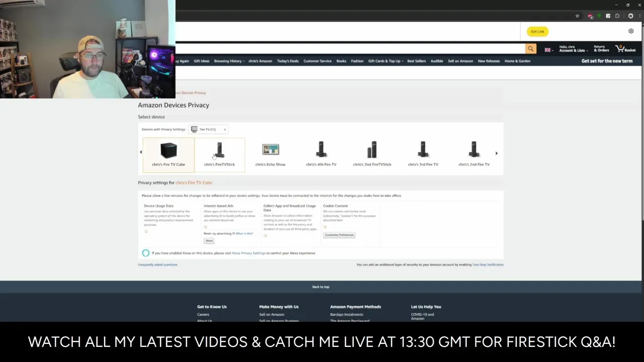Click the red extension icon with badge
The width and height of the screenshot is (644, 362).
coord(590,16)
